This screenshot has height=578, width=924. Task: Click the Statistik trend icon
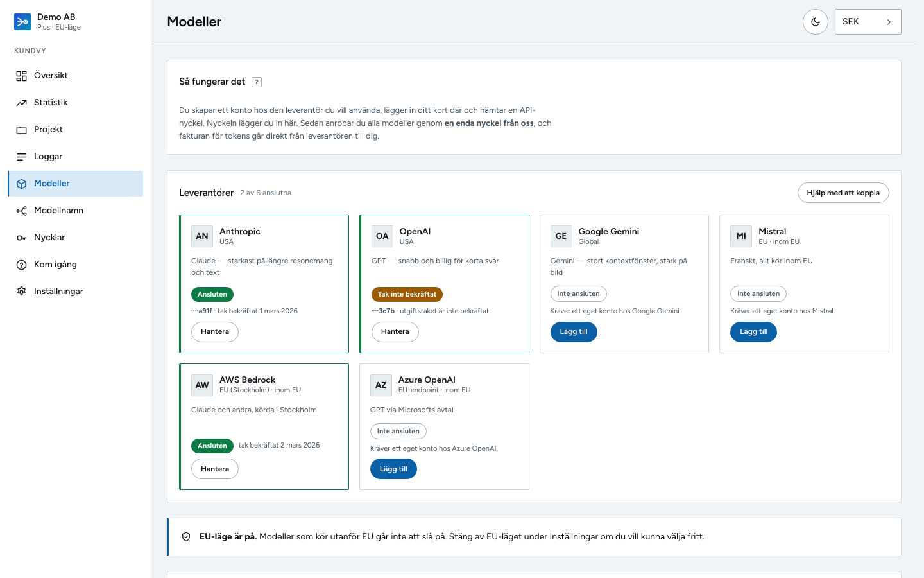(x=22, y=103)
